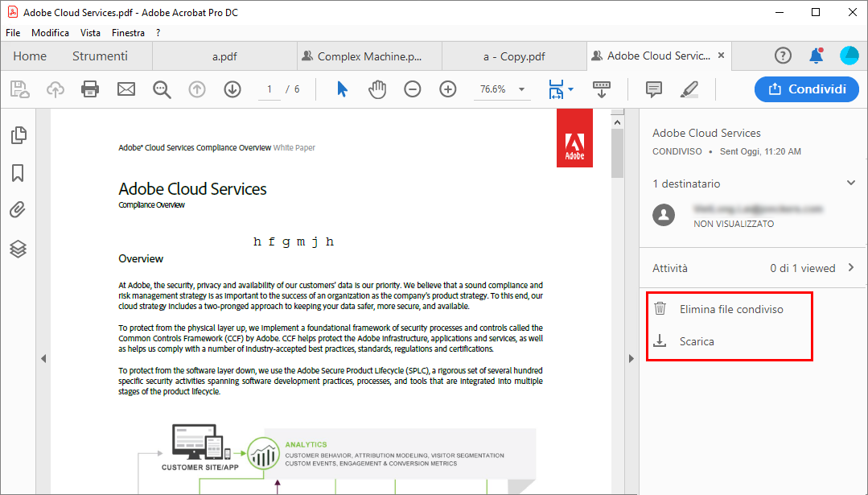Open the user profile avatar
Screen dimensions: 868x495
click(x=849, y=56)
